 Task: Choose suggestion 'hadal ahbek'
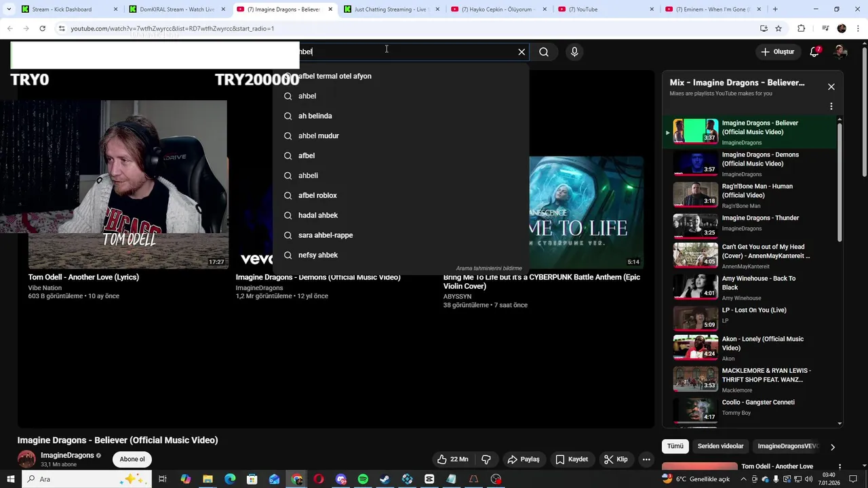(x=401, y=216)
